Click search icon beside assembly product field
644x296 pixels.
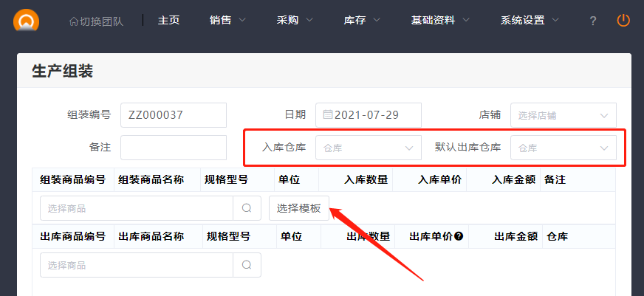(247, 208)
